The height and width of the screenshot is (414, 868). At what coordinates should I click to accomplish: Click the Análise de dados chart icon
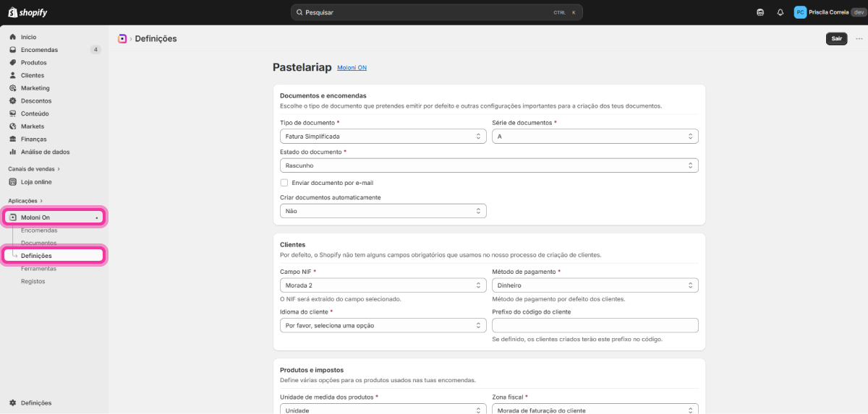pyautogui.click(x=12, y=152)
